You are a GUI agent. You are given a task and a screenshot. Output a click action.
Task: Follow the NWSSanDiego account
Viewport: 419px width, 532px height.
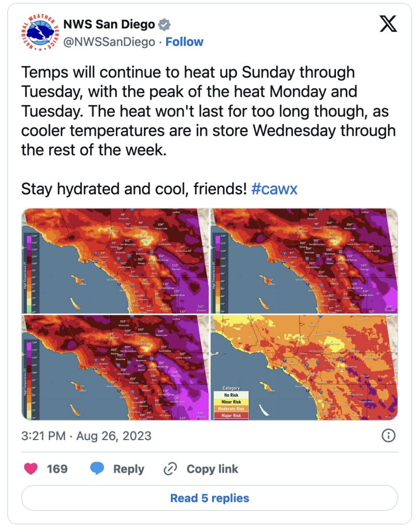[x=184, y=42]
